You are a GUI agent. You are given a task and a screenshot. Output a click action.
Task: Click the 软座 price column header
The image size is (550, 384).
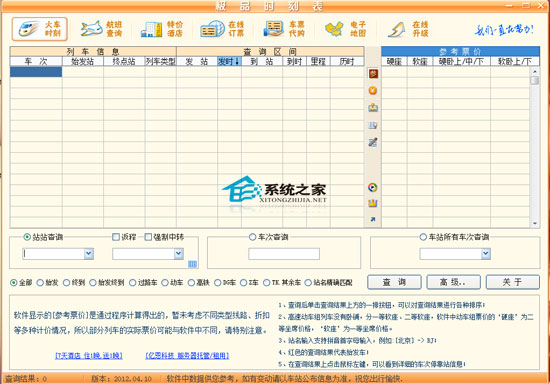[x=420, y=61]
